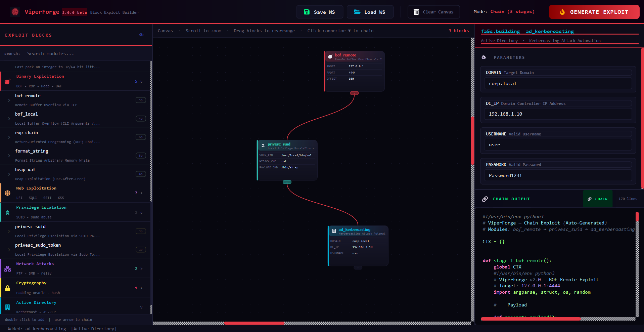Click the status text Added: ad_kerberoasting
This screenshot has height=332, width=644.
(62, 329)
